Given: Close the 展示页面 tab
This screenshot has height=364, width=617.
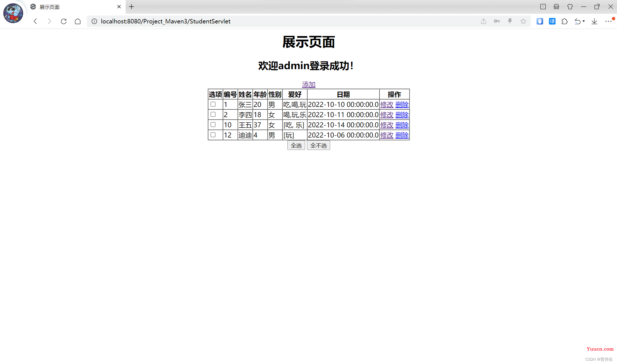Looking at the screenshot, I should pos(119,7).
